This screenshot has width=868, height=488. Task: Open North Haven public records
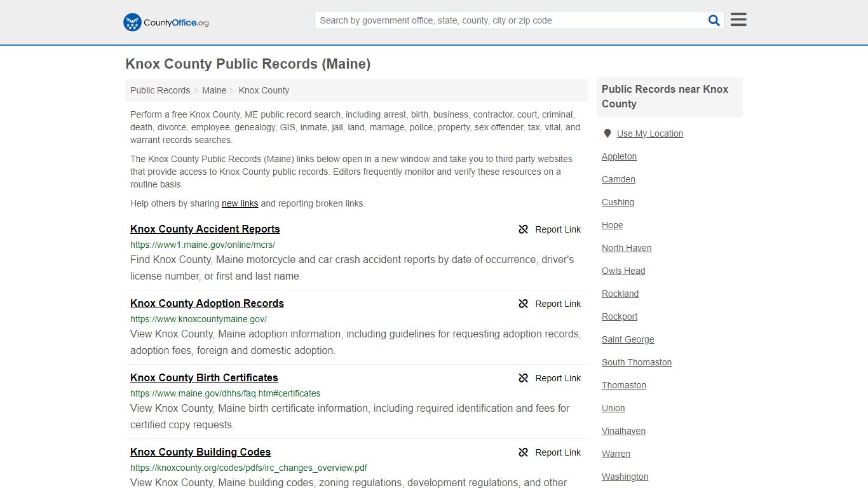click(627, 248)
